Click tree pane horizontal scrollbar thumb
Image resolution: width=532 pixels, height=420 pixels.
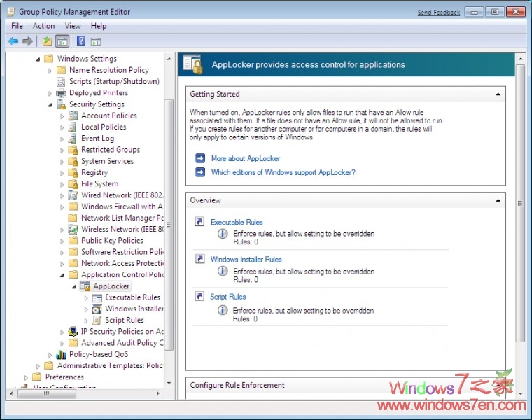[46, 393]
